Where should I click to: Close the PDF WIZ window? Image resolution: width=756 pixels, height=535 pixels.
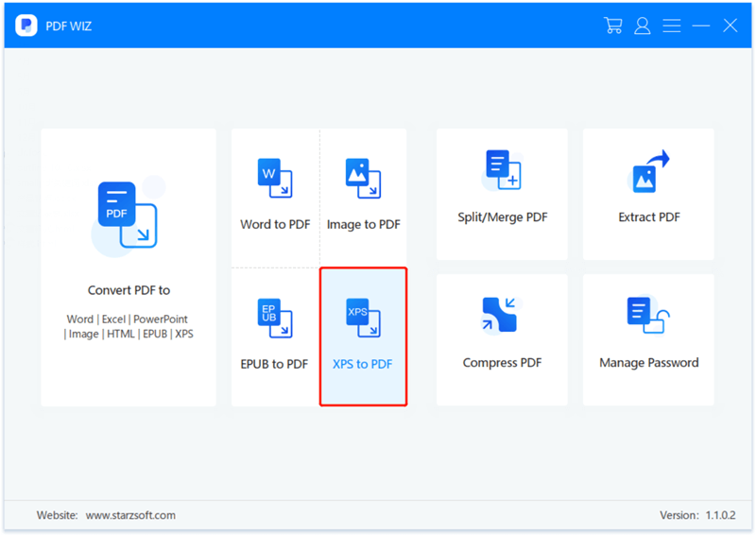[x=730, y=26]
